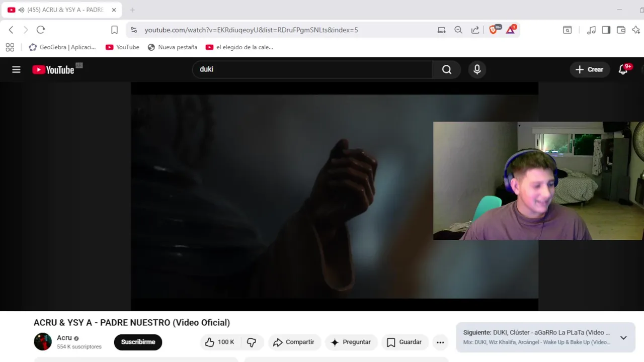
Task: Open the apps grid icon in bookmarks bar
Action: tap(10, 47)
